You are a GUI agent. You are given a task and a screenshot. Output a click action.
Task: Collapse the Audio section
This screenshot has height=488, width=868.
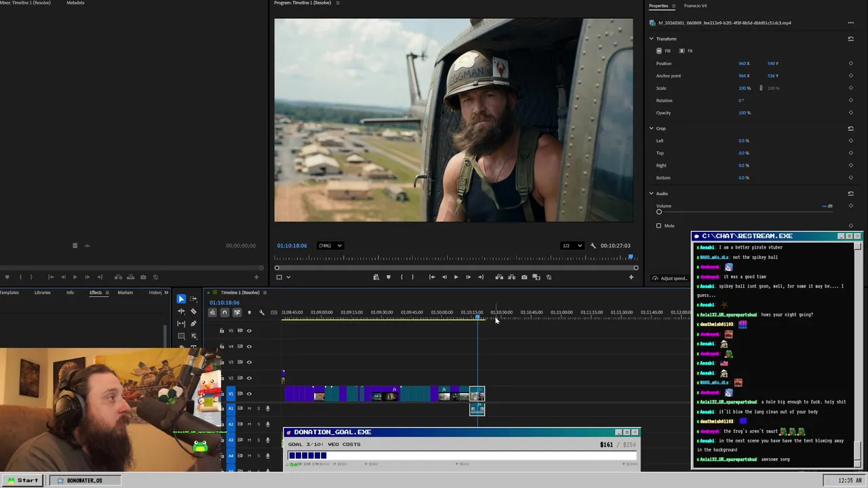652,193
